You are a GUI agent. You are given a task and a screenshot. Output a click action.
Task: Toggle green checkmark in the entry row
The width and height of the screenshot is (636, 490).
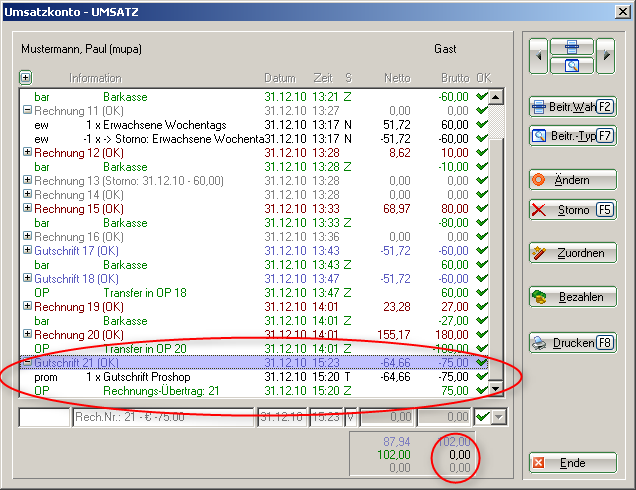coord(483,417)
